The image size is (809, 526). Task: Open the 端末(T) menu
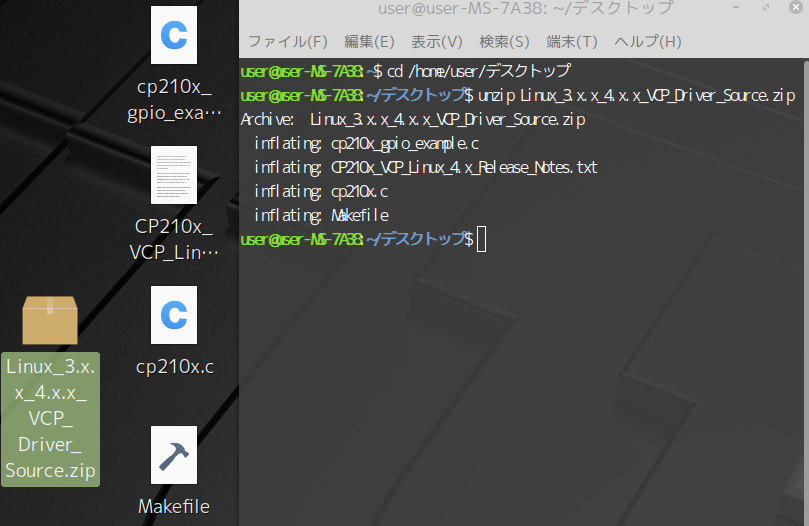point(572,42)
